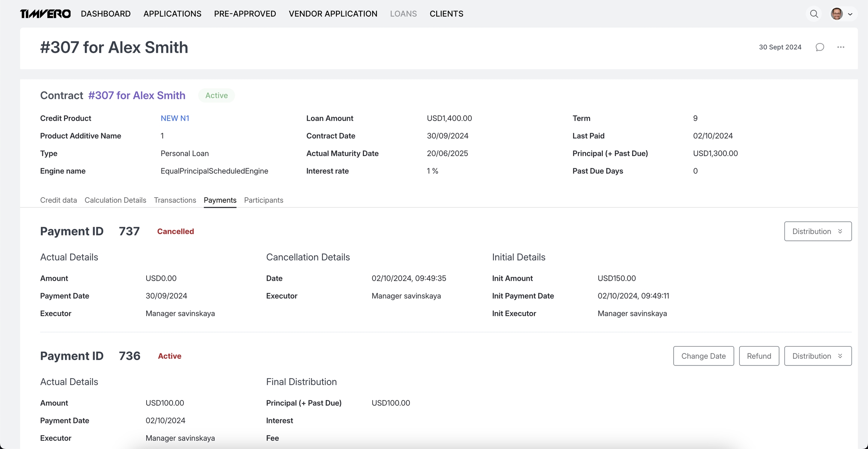This screenshot has width=868, height=449.
Task: Open the NEW N1 credit product link
Action: pos(175,118)
